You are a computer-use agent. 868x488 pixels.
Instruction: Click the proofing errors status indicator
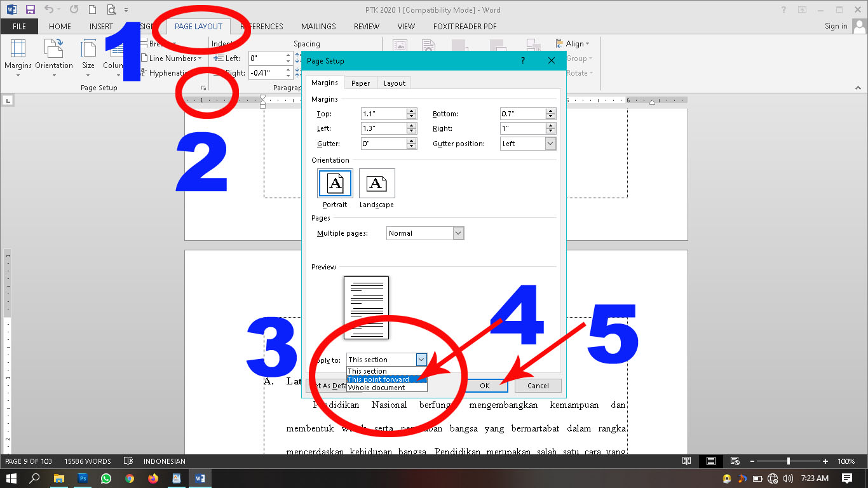point(129,461)
